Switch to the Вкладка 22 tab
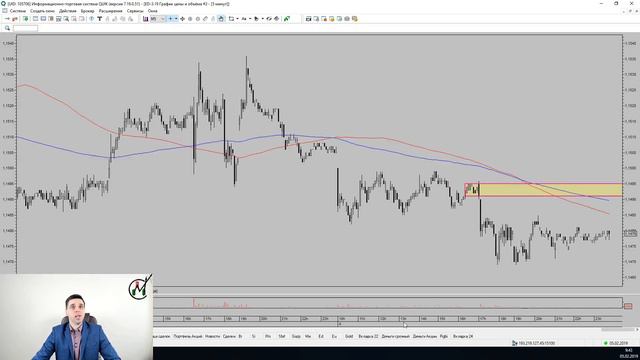 pyautogui.click(x=368, y=336)
